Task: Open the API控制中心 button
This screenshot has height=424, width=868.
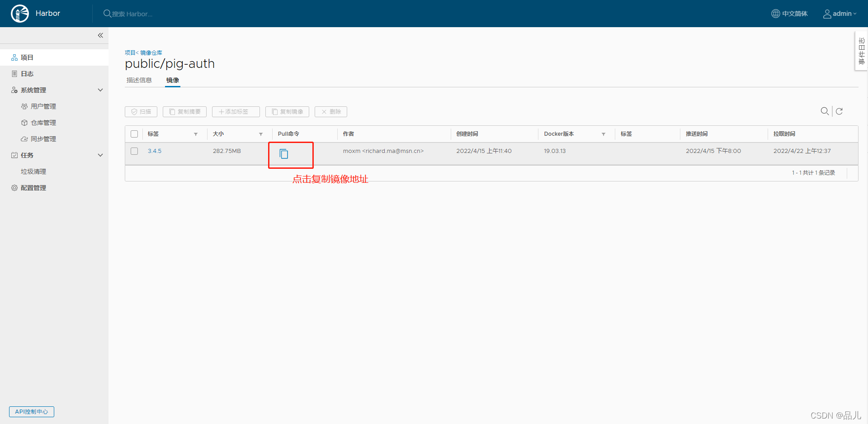Action: tap(32, 412)
